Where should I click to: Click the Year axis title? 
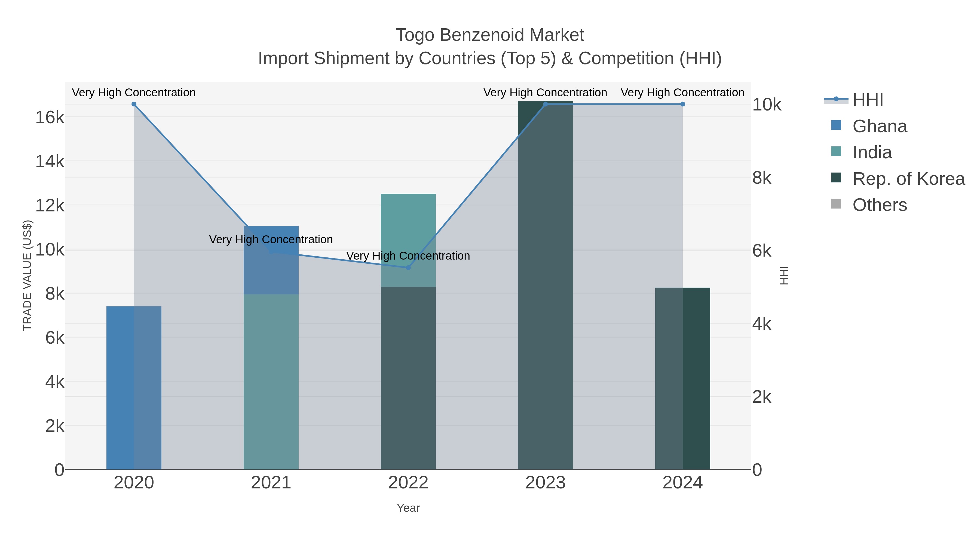(x=408, y=508)
